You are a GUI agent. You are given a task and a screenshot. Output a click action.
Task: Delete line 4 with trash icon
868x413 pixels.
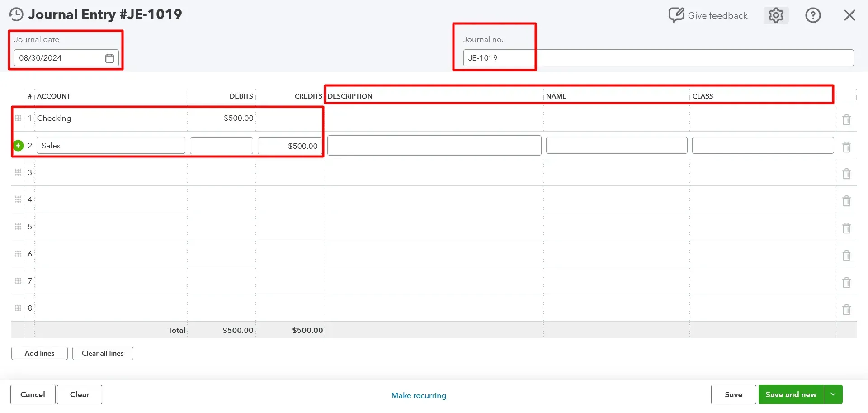[846, 201]
